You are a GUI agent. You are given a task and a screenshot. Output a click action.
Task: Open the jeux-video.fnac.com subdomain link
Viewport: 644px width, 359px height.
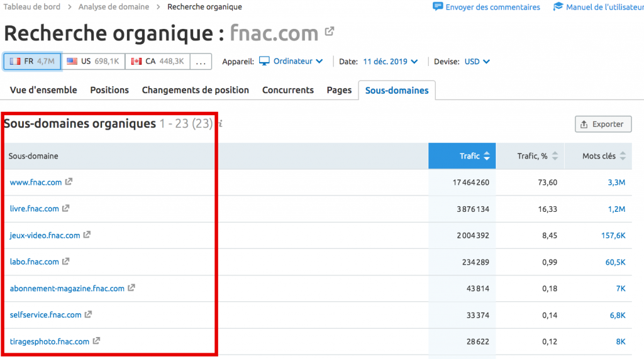[45, 235]
